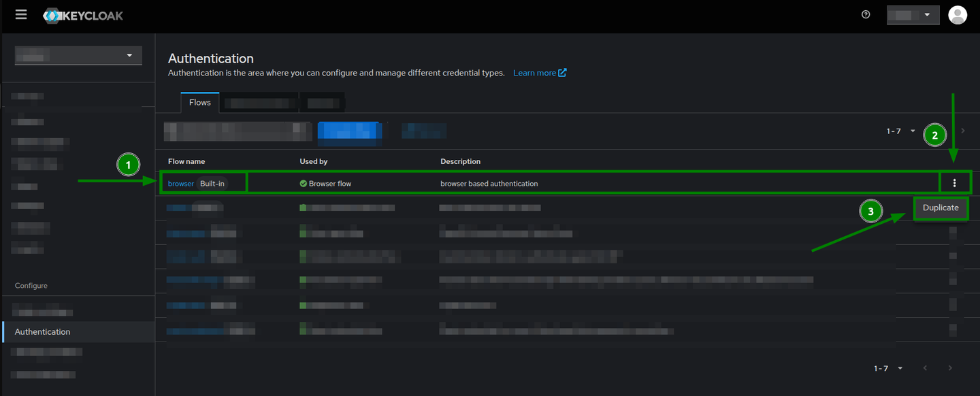Select Authentication in the sidebar
Screen dimensions: 980x396
(42, 331)
